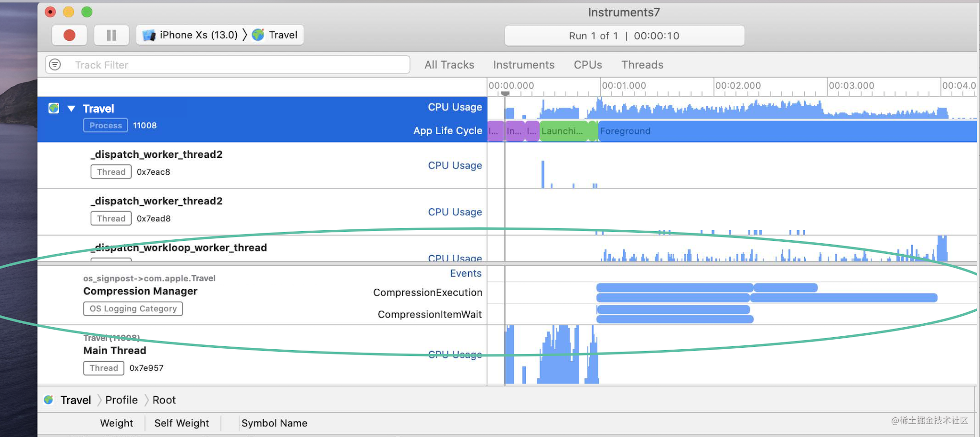Open Travel in the detail breadcrumb
Viewport: 980px width, 437px height.
(75, 400)
